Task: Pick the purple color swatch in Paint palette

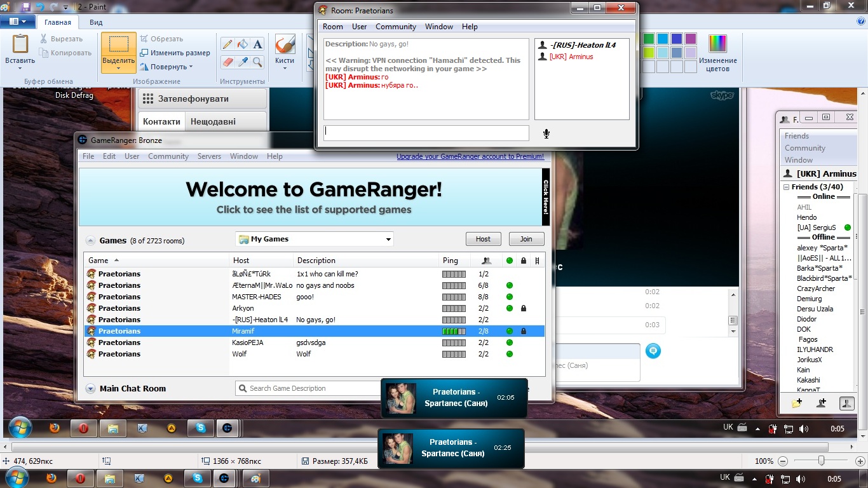Action: [691, 39]
